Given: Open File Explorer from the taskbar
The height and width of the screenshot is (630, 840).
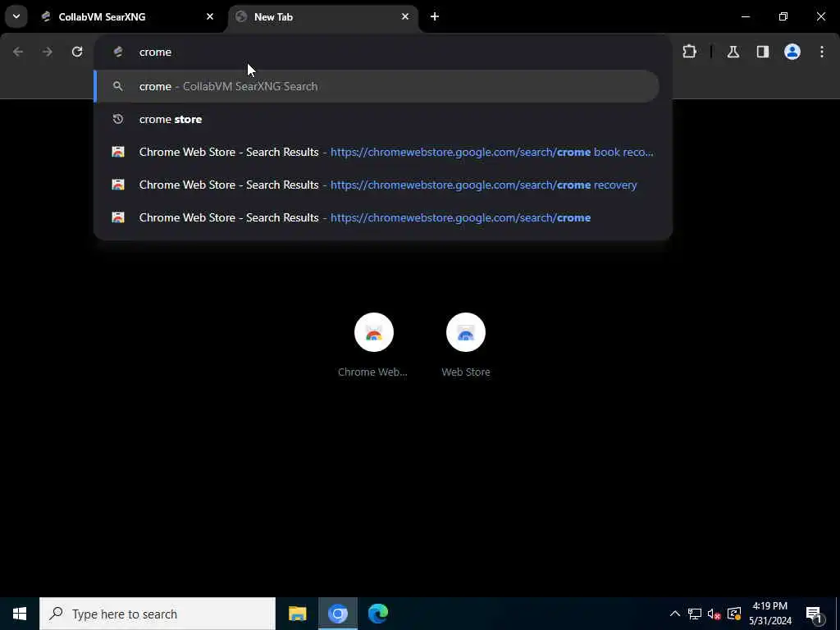Looking at the screenshot, I should 297,614.
